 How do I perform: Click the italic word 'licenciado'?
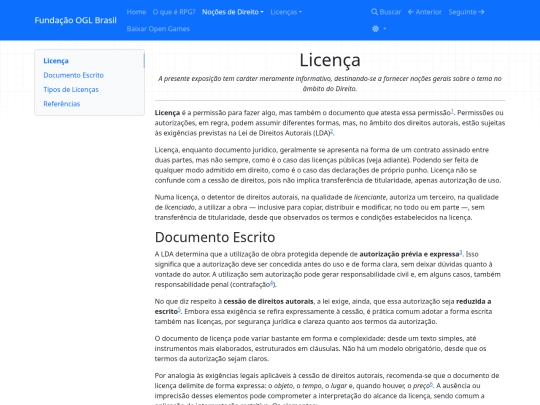[x=179, y=208]
